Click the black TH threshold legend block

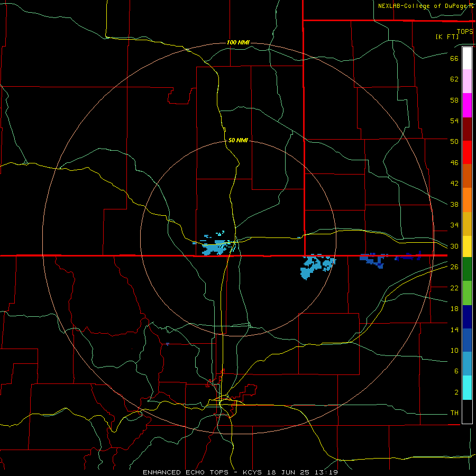click(x=467, y=411)
